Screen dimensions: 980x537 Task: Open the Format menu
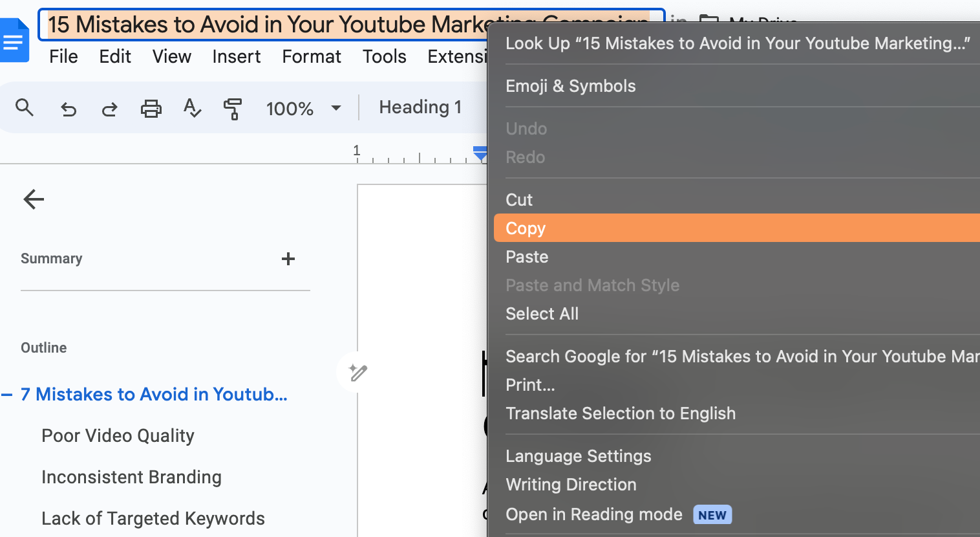click(311, 57)
